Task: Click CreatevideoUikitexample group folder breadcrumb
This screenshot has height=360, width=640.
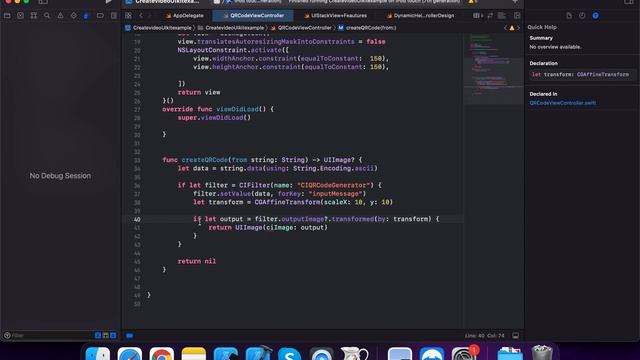Action: tap(231, 28)
